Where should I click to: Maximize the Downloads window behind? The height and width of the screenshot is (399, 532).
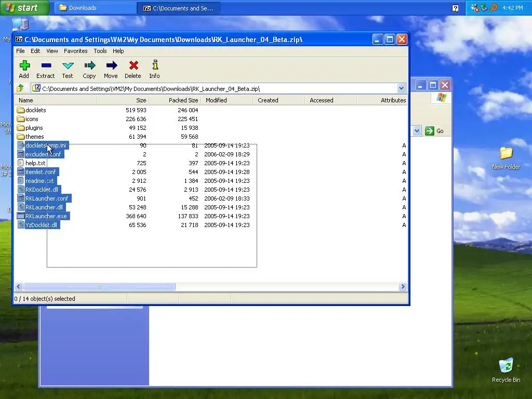pos(433,85)
